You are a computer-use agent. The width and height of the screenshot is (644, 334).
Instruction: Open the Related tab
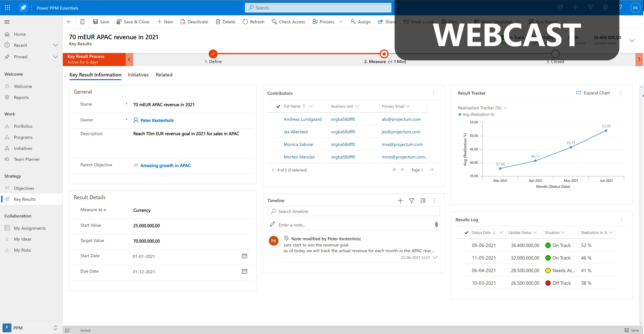click(x=164, y=75)
